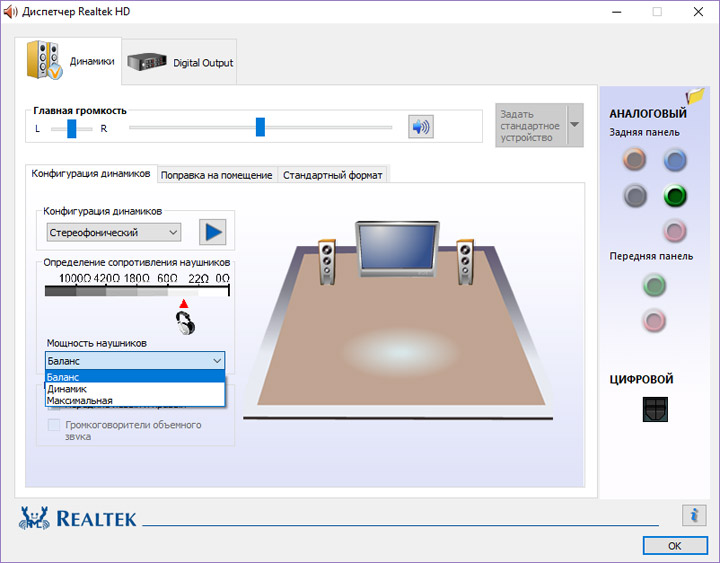This screenshot has width=720, height=563.
Task: Click the digital optical output connector icon
Action: point(655,409)
